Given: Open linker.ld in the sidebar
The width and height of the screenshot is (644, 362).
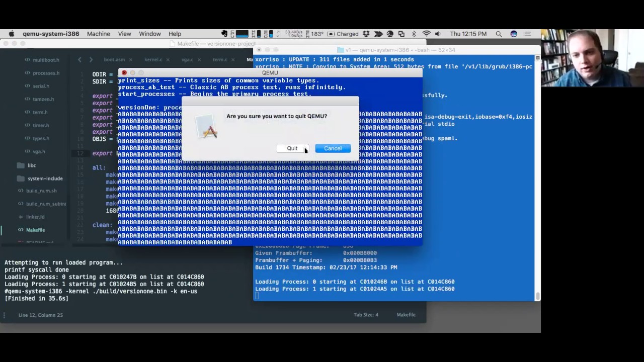Looking at the screenshot, I should coord(35,217).
